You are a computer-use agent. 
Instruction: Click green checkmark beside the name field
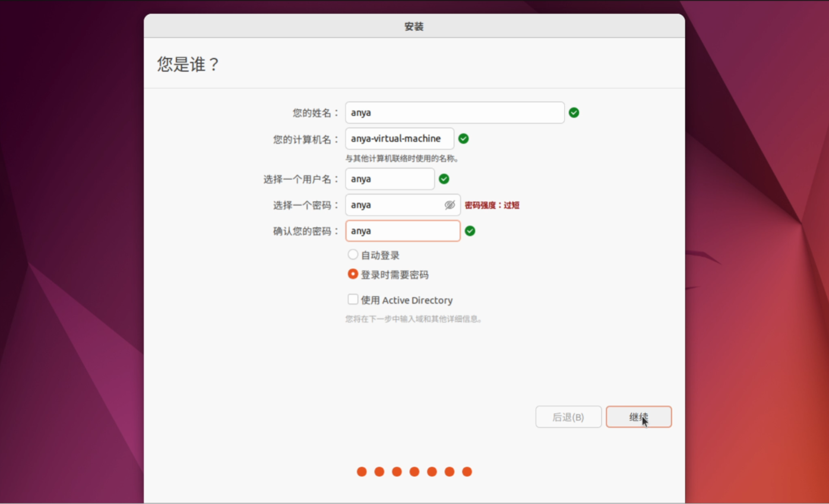pos(574,113)
